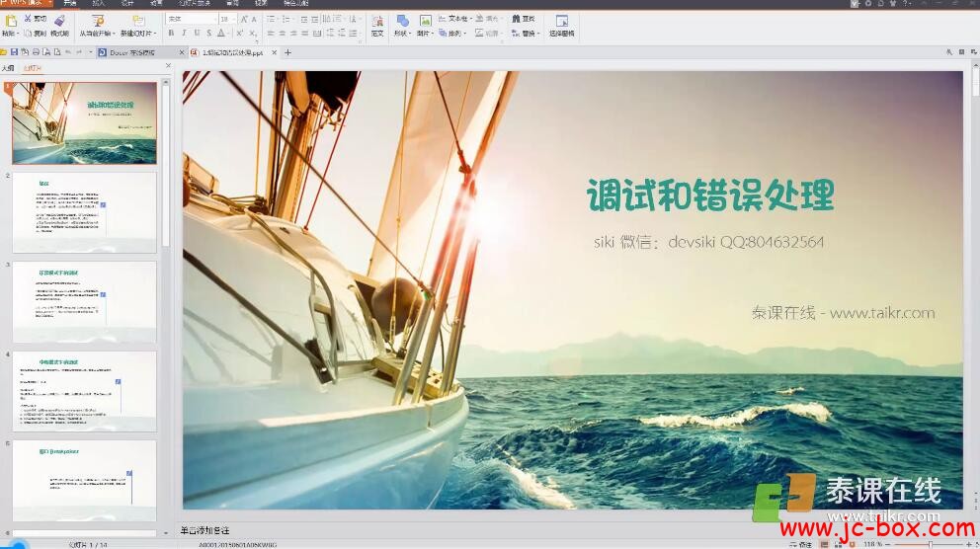Image resolution: width=980 pixels, height=549 pixels.
Task: Switch to the 视图 (View) ribbon tab
Action: tap(261, 3)
